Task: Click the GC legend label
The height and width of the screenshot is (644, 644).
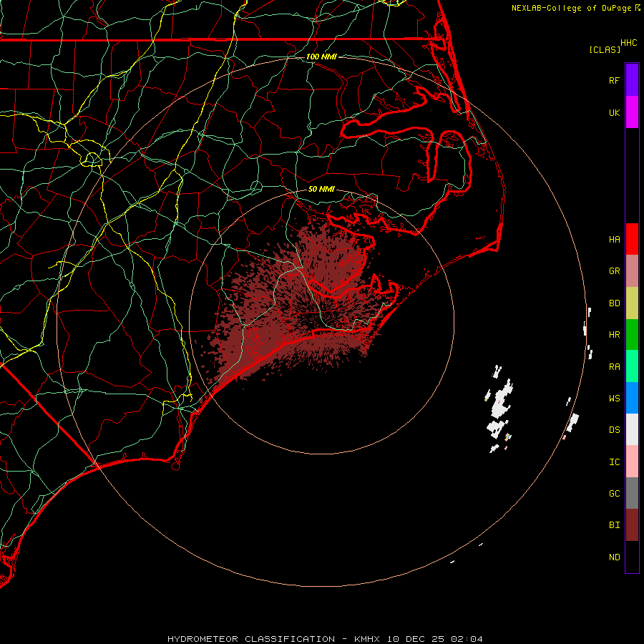Action: [x=614, y=494]
